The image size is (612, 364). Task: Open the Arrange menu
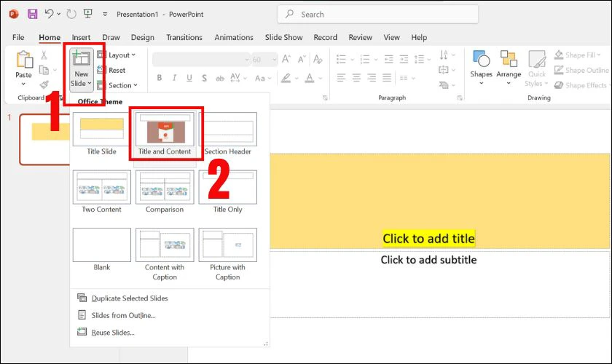tap(509, 67)
